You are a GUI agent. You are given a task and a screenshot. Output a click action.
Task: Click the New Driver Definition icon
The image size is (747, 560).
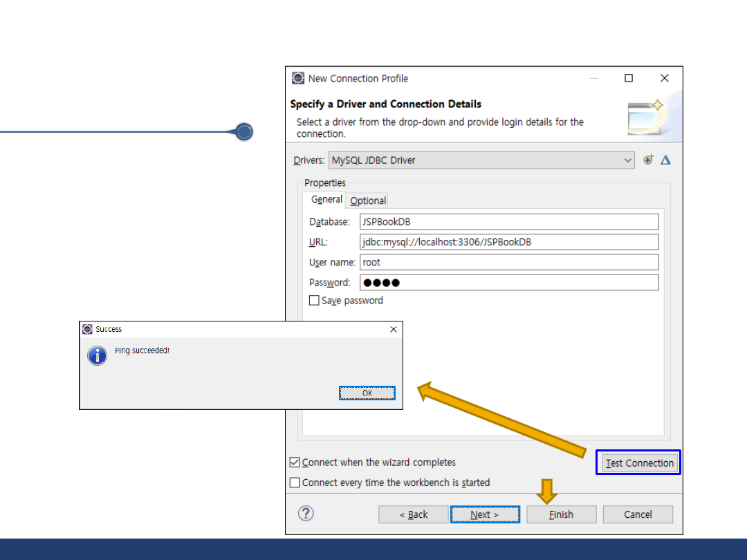click(648, 160)
